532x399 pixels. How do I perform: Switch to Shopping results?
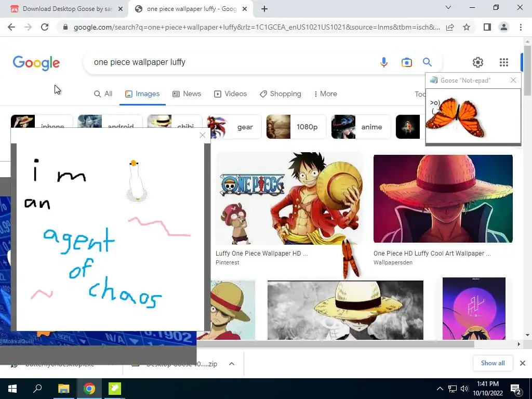pyautogui.click(x=280, y=94)
